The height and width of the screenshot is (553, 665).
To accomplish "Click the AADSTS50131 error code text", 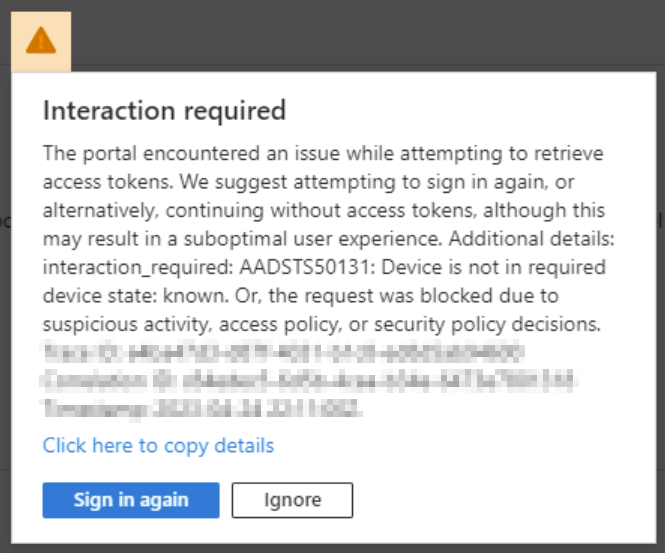I will (307, 267).
